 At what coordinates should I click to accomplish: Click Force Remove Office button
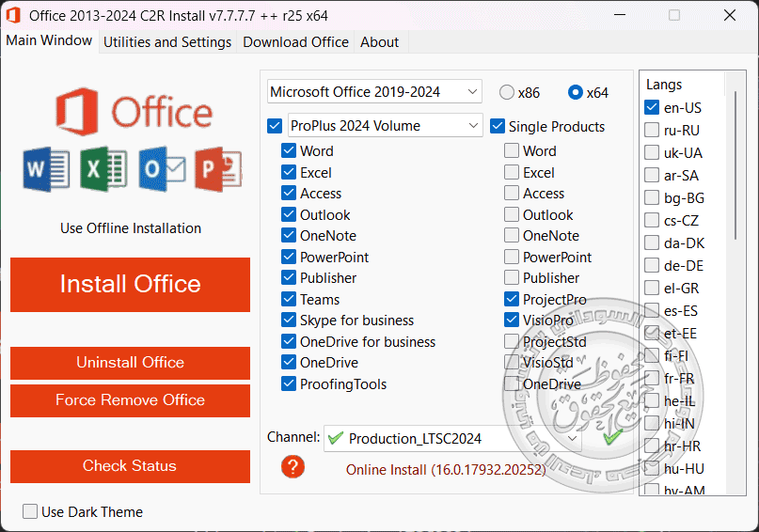point(130,400)
